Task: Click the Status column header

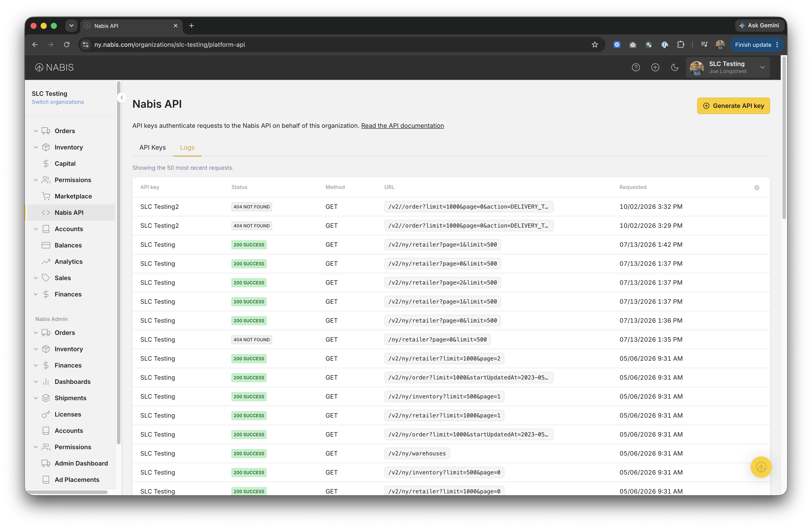Action: coord(239,187)
